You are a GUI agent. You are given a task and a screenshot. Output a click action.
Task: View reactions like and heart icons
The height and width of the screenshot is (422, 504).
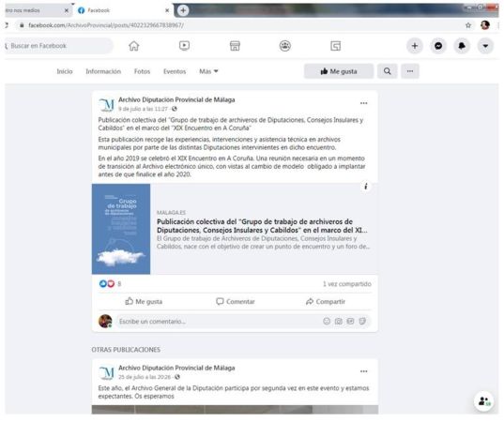107,284
